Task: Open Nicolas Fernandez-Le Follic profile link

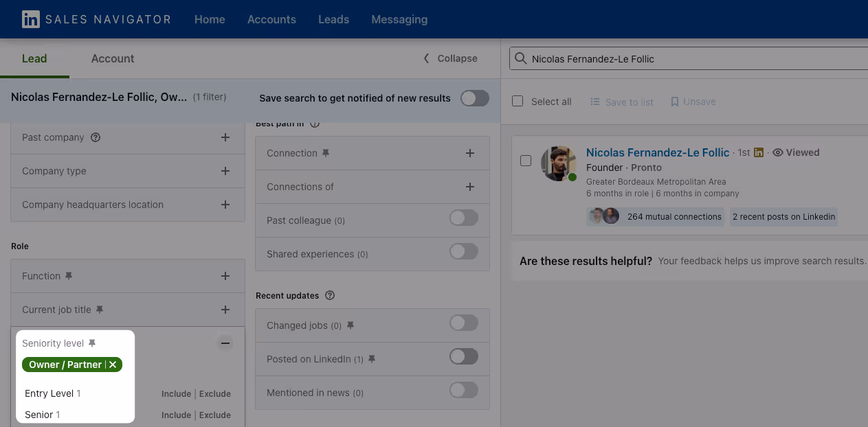Action: pyautogui.click(x=658, y=152)
